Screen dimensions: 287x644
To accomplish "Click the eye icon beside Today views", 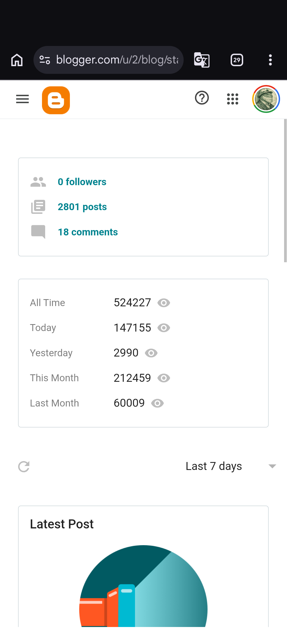I will click(x=164, y=328).
